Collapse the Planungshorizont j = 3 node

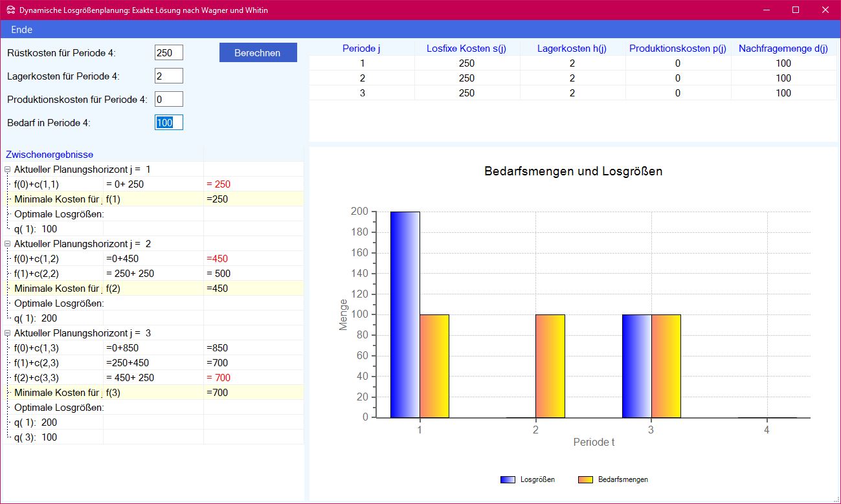[x=8, y=333]
